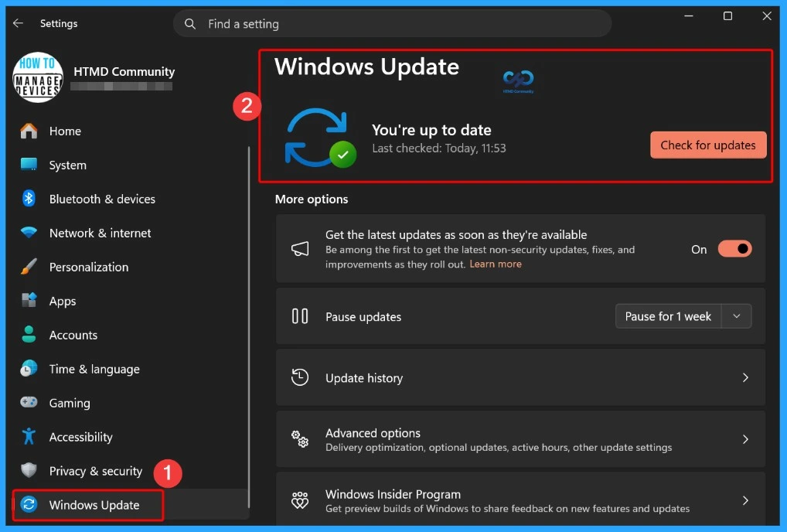Disable get latest updates immediately toggle
Image resolution: width=787 pixels, height=532 pixels.
[734, 248]
